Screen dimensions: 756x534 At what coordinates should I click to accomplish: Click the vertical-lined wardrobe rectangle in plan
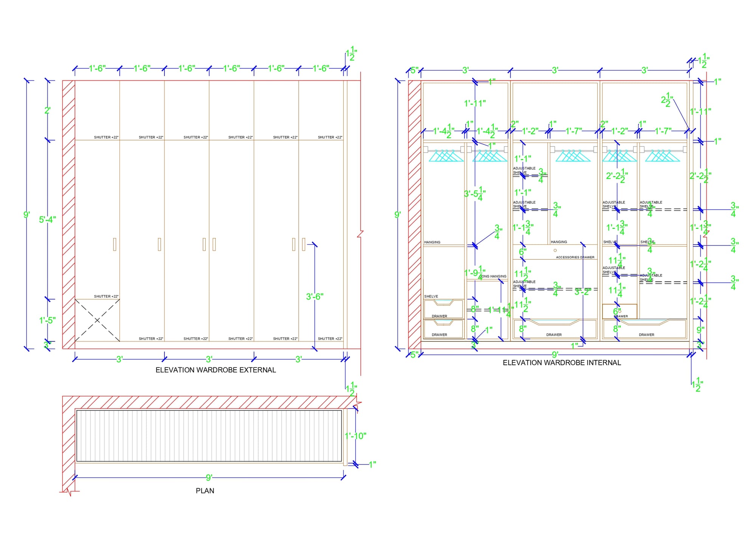pyautogui.click(x=209, y=436)
